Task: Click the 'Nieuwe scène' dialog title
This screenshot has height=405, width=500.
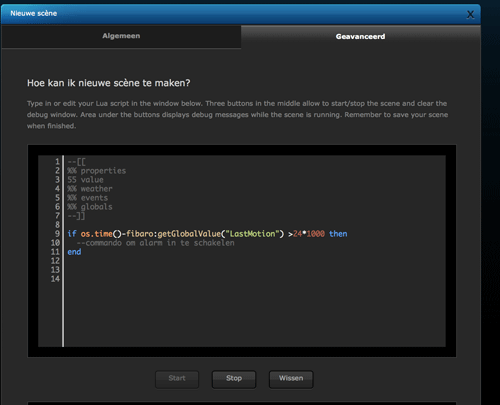Action: tap(34, 13)
